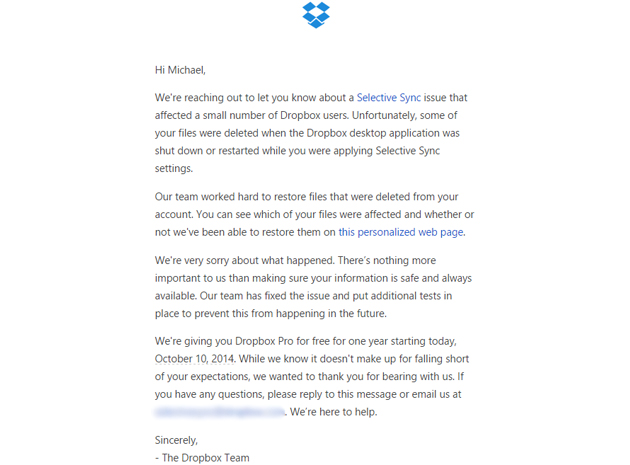Click the Dropbox logo at the top
This screenshot has height=465, width=630.
pyautogui.click(x=316, y=15)
